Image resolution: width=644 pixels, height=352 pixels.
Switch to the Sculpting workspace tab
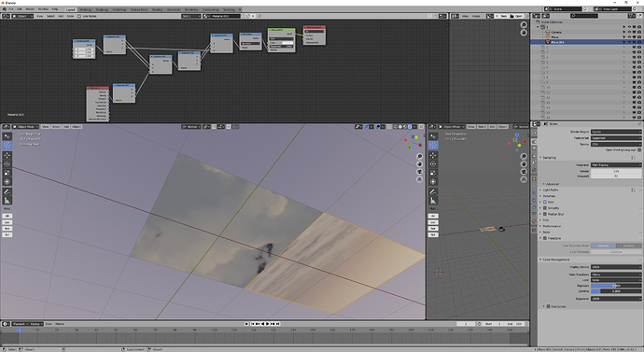tap(102, 9)
